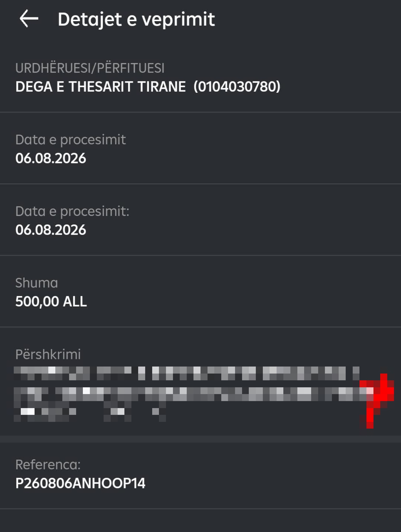Select the 500,00 amount figure

pyautogui.click(x=37, y=302)
